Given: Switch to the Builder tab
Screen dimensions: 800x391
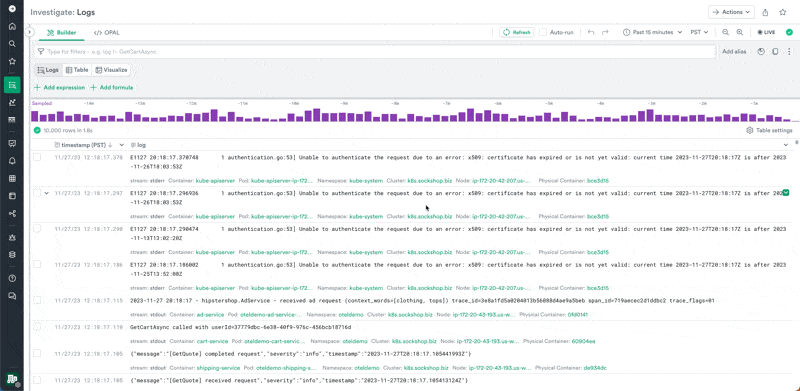Looking at the screenshot, I should click(62, 33).
